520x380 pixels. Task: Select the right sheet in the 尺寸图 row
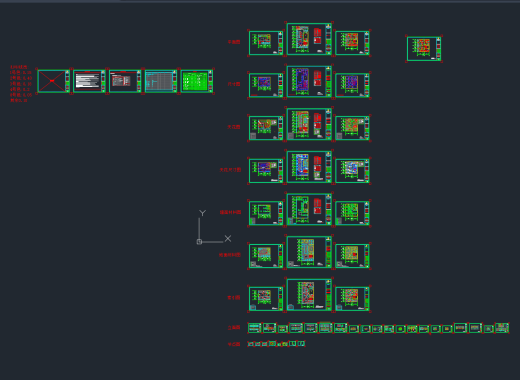353,85
